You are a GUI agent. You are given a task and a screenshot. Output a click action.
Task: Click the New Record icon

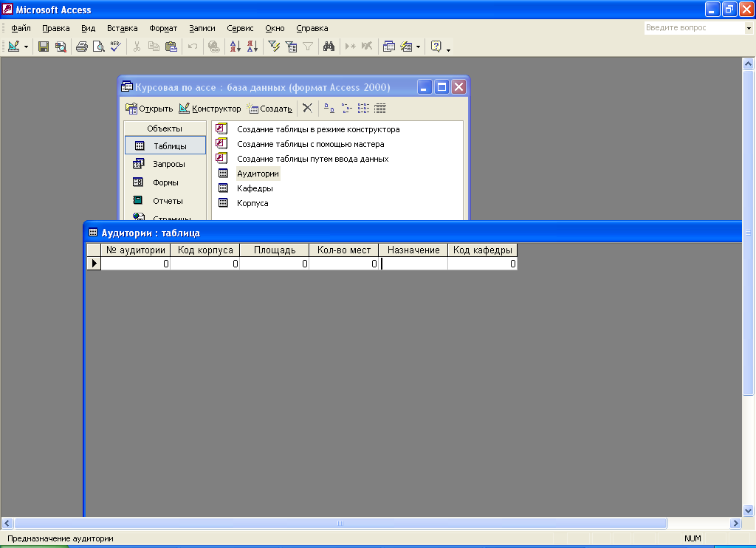[x=351, y=47]
